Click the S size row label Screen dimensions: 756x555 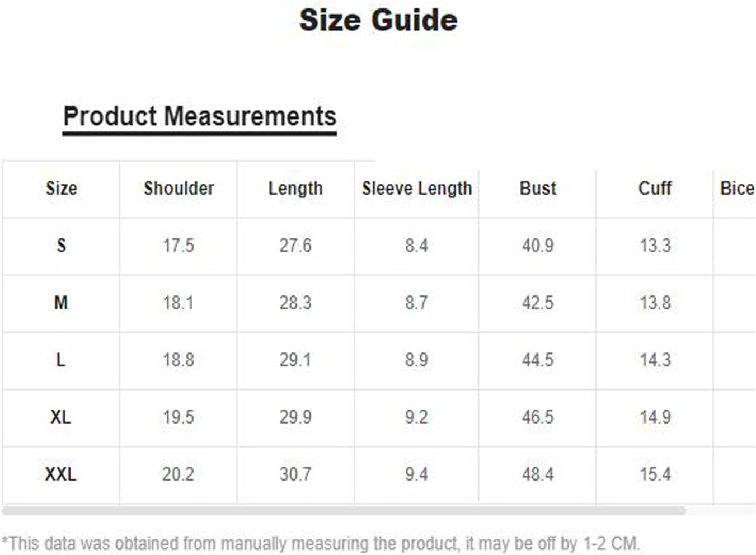click(61, 246)
